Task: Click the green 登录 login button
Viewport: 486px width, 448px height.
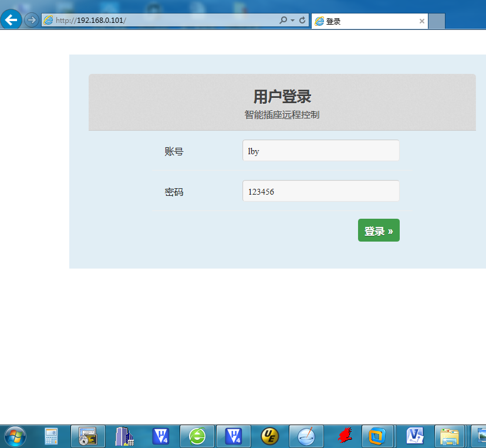Action: click(x=379, y=230)
